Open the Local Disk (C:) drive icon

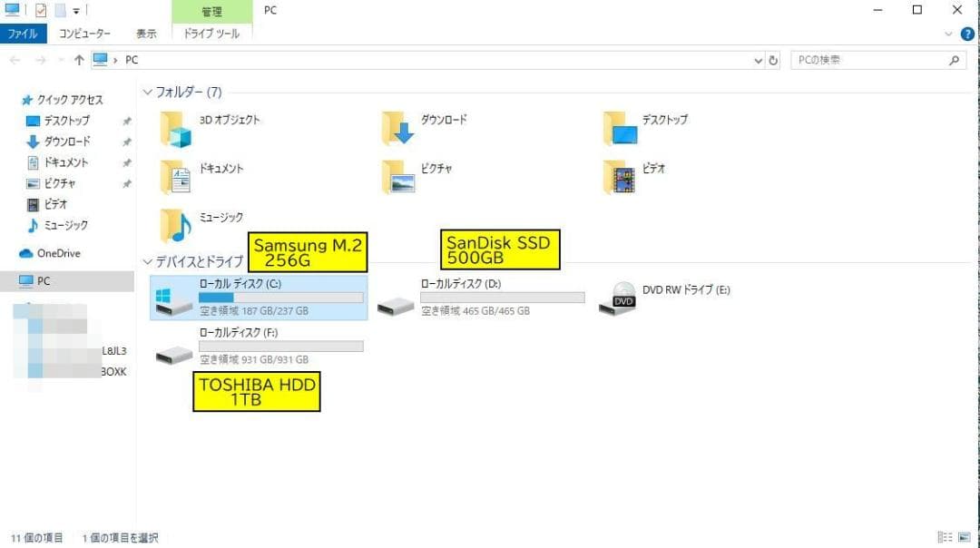coord(172,303)
